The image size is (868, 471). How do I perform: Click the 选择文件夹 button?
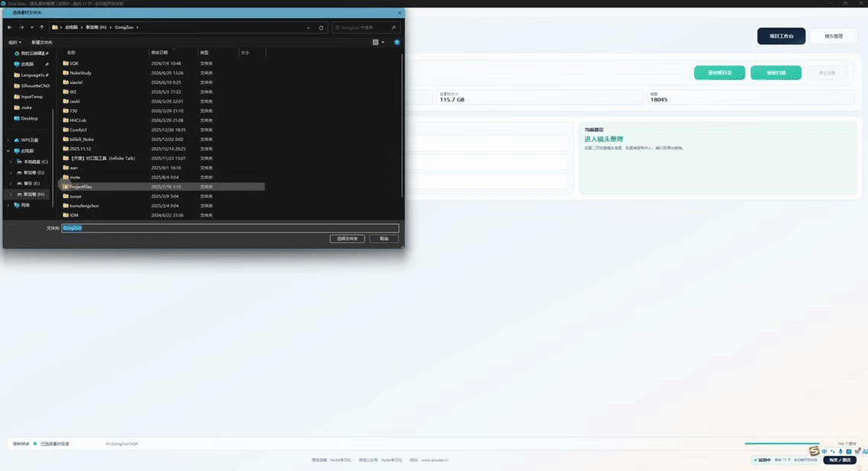(347, 239)
